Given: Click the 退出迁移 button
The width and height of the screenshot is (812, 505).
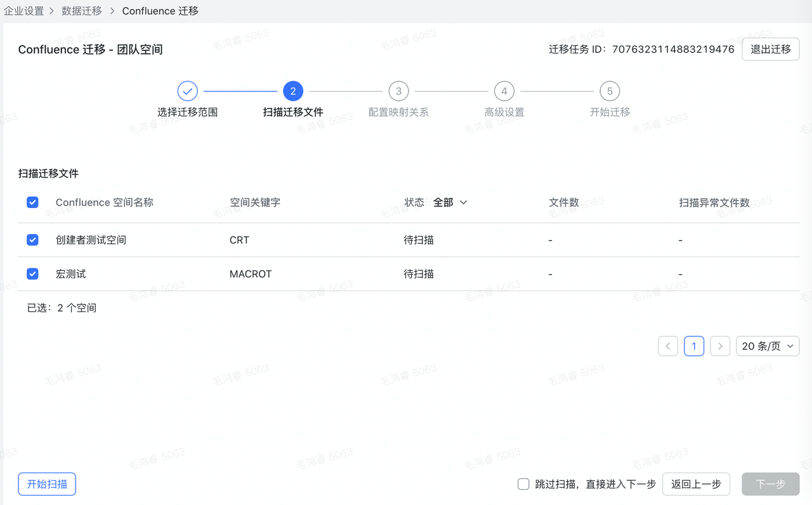Looking at the screenshot, I should pos(771,49).
